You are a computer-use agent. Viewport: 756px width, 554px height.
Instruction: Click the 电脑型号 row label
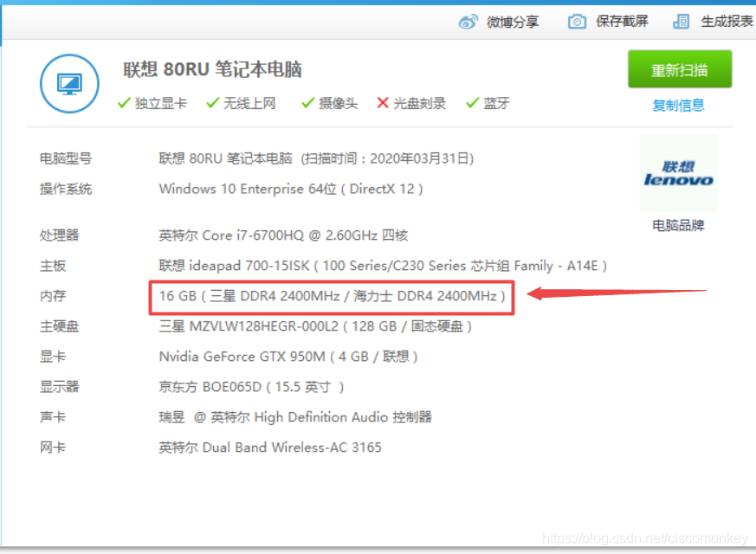pyautogui.click(x=66, y=158)
